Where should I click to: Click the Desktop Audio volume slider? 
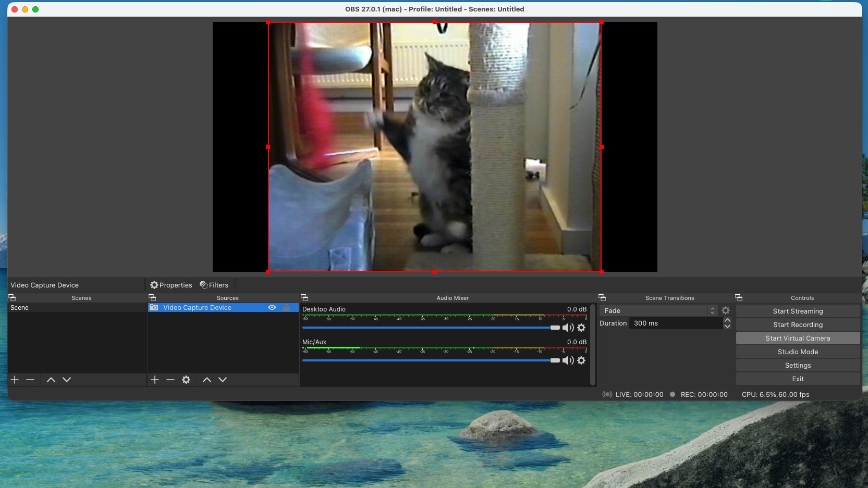(x=427, y=328)
